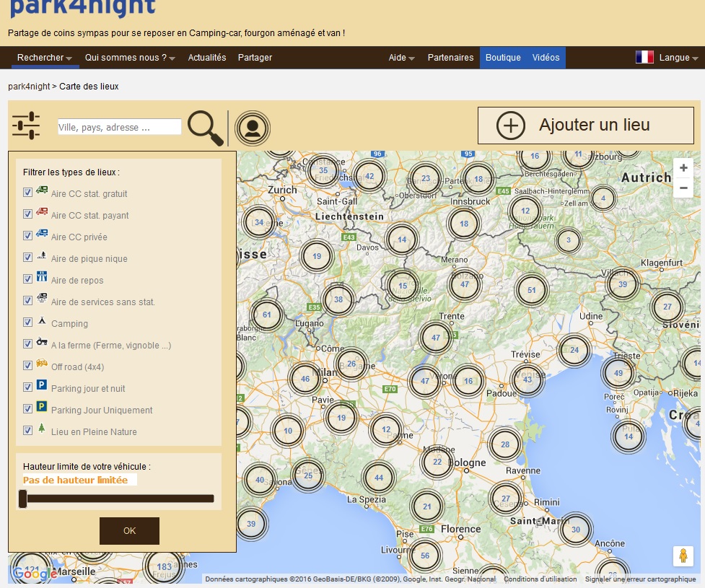Open the Partager menu item
The image size is (705, 588).
point(255,58)
